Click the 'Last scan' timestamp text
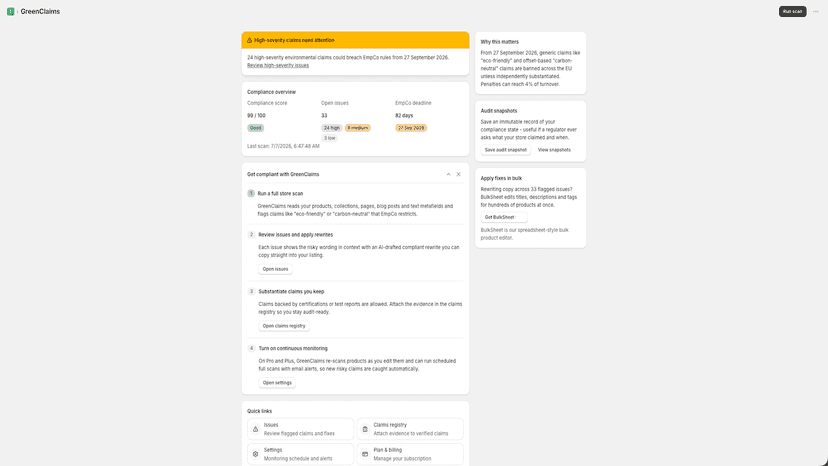This screenshot has width=828, height=466. coord(283,146)
